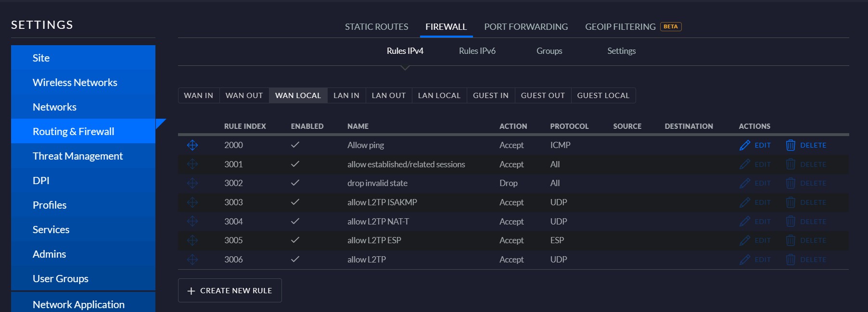This screenshot has width=868, height=312.
Task: Click the drag handle icon for rule 2000
Action: tap(192, 145)
